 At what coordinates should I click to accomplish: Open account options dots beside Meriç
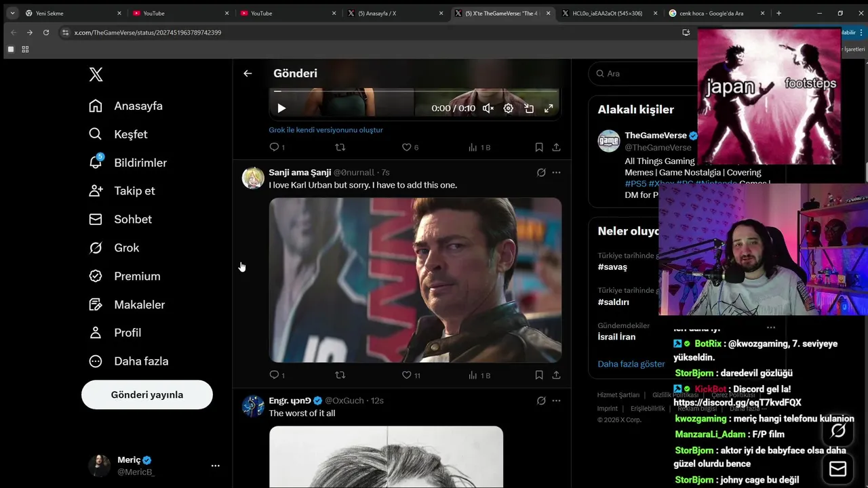coord(215,466)
